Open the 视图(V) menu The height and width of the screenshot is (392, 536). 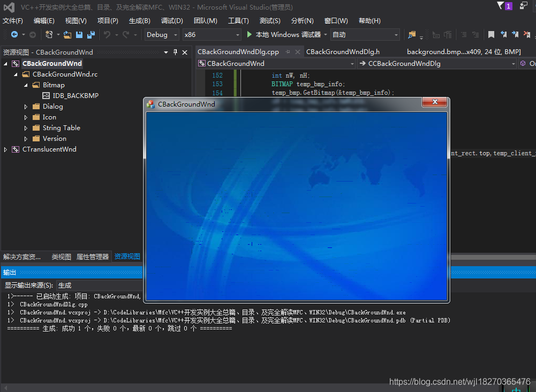point(76,21)
